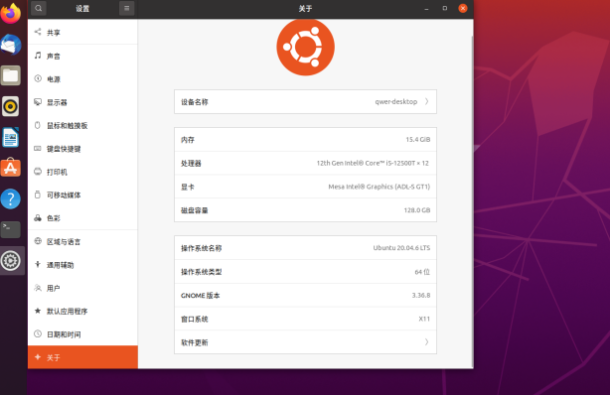The width and height of the screenshot is (611, 395).
Task: Open Help from the dock
Action: pyautogui.click(x=11, y=199)
